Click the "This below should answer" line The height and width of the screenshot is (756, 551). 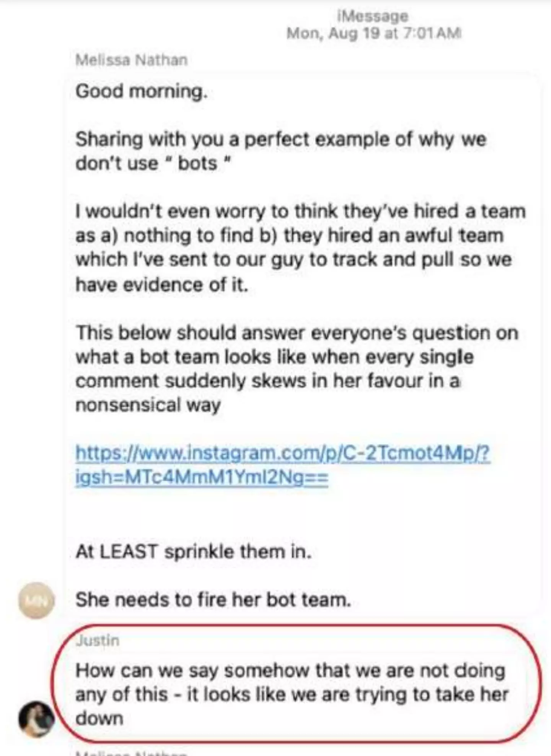(297, 333)
